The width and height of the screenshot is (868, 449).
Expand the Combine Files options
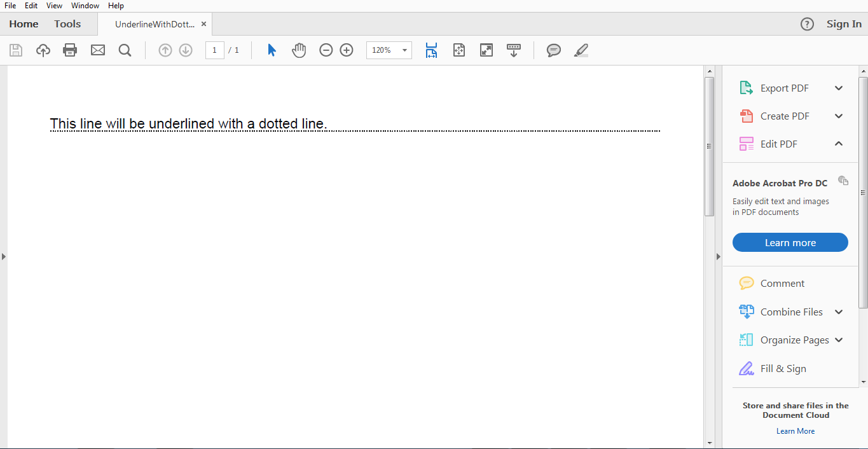coord(838,312)
